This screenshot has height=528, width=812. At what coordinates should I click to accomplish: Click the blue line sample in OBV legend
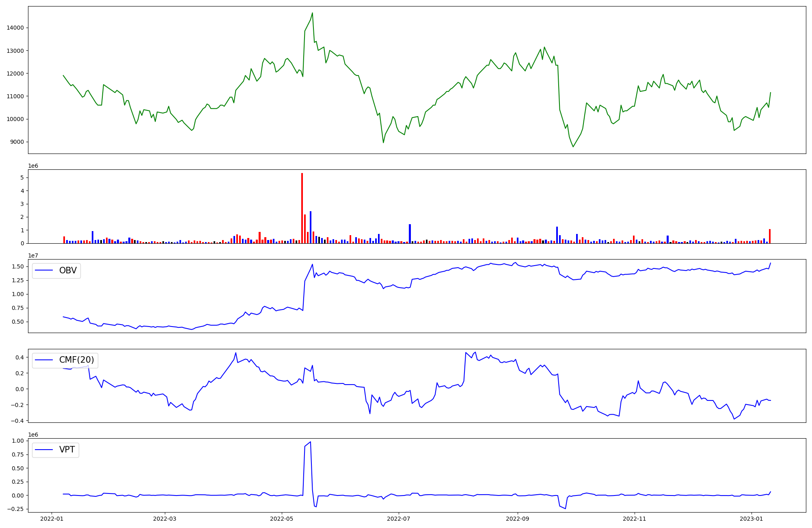coord(44,270)
